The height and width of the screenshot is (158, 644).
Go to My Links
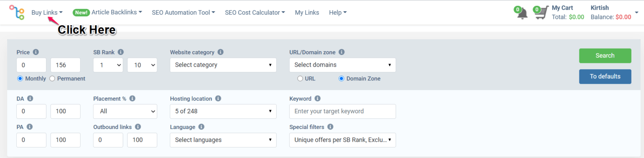click(x=307, y=13)
